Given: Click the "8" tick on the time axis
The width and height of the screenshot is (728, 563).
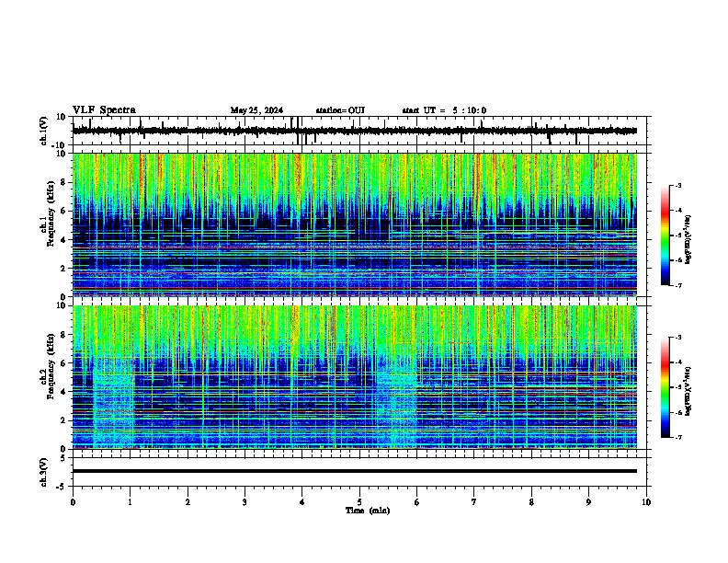Looking at the screenshot, I should tap(531, 502).
